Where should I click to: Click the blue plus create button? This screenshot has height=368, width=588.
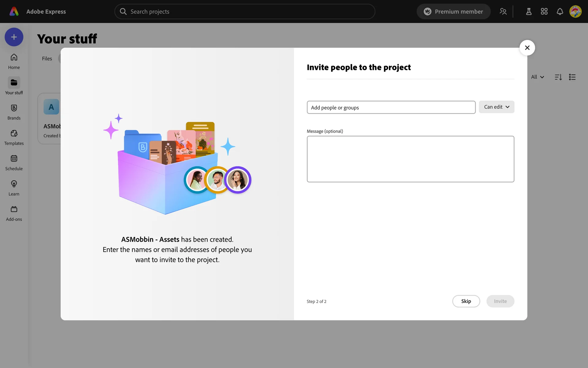pos(14,37)
